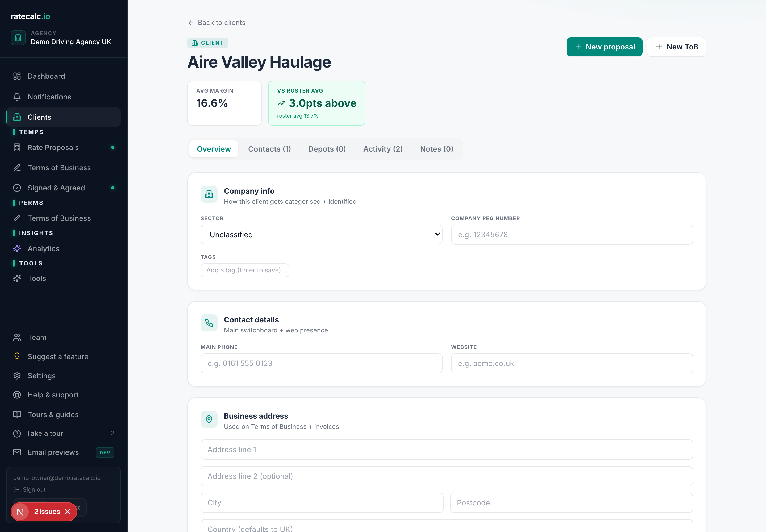766x532 pixels.
Task: Switch to the Overview tab
Action: pyautogui.click(x=214, y=149)
